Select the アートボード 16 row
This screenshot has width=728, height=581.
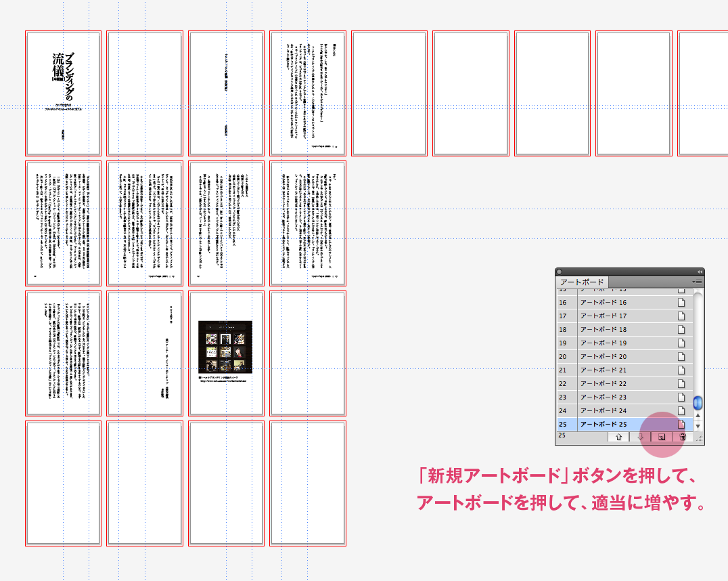click(625, 303)
